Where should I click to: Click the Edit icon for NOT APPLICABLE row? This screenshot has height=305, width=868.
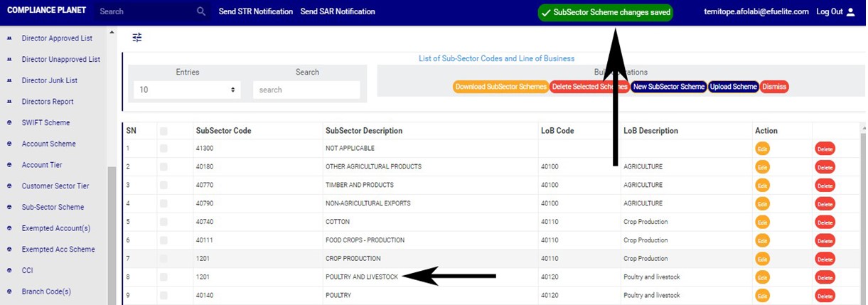click(762, 149)
